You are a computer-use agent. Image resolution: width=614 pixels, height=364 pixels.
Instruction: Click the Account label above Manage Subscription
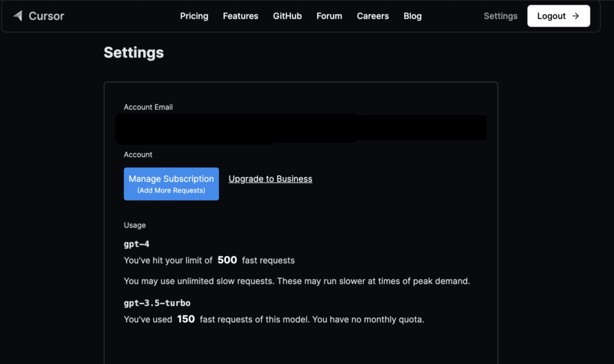tap(138, 155)
